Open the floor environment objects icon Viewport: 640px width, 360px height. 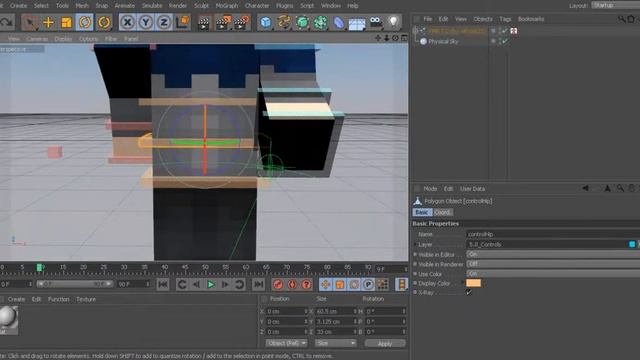click(x=357, y=23)
